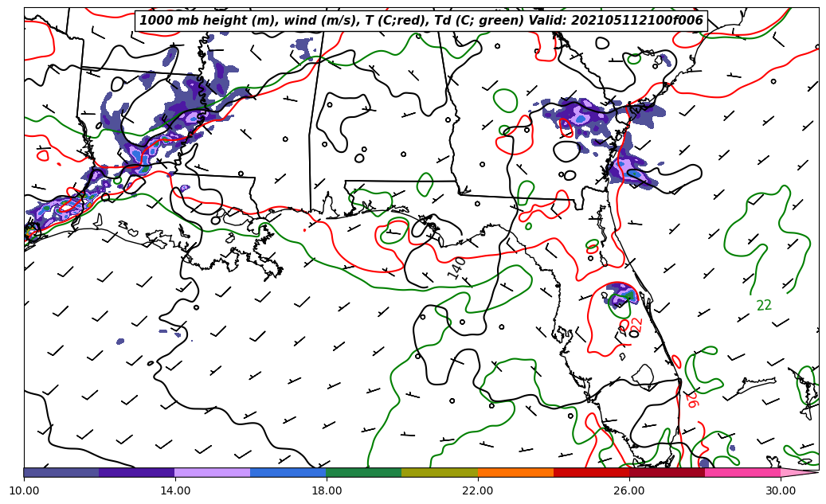
Task: Select the 20–22 olive colorbar segment
Action: [440, 472]
